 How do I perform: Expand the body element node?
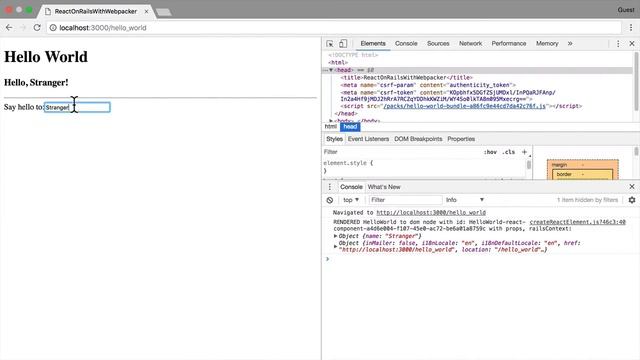tap(331, 121)
